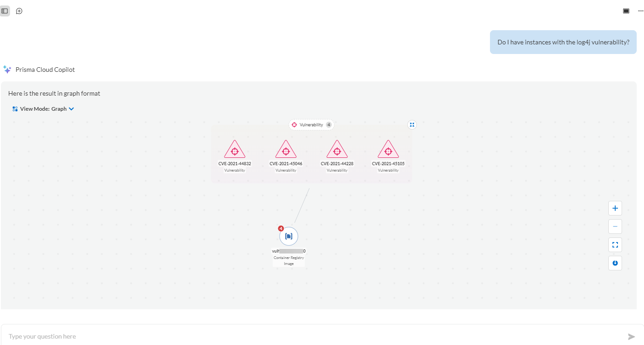
Task: Collapse the Vulnerability group with the arrows icon
Action: click(x=412, y=124)
